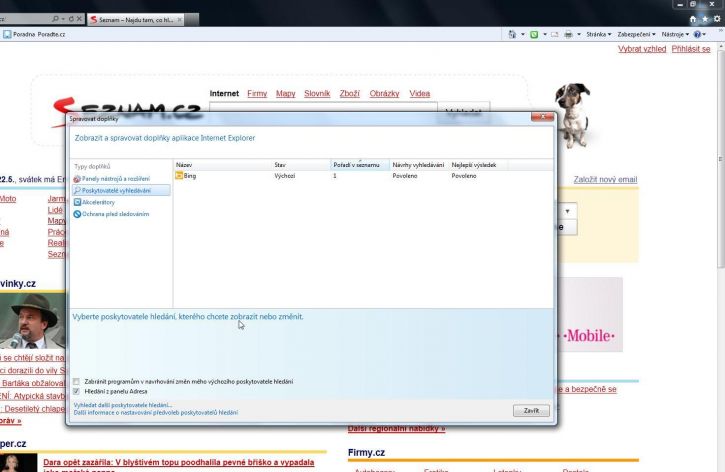Select Poskytovatelé vyhledávání add-on type
725x472 pixels.
tap(121, 190)
